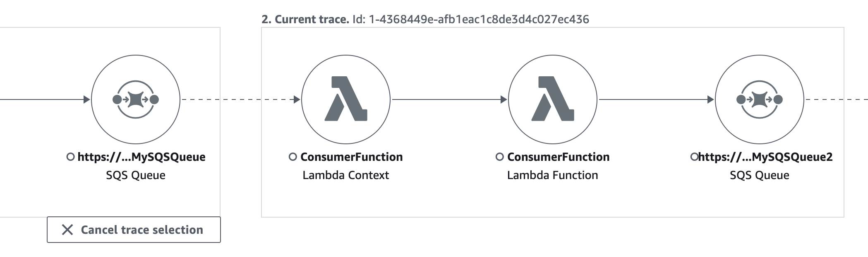This screenshot has width=868, height=257.
Task: Click the https://...MySQSQueue link label
Action: pos(141,157)
